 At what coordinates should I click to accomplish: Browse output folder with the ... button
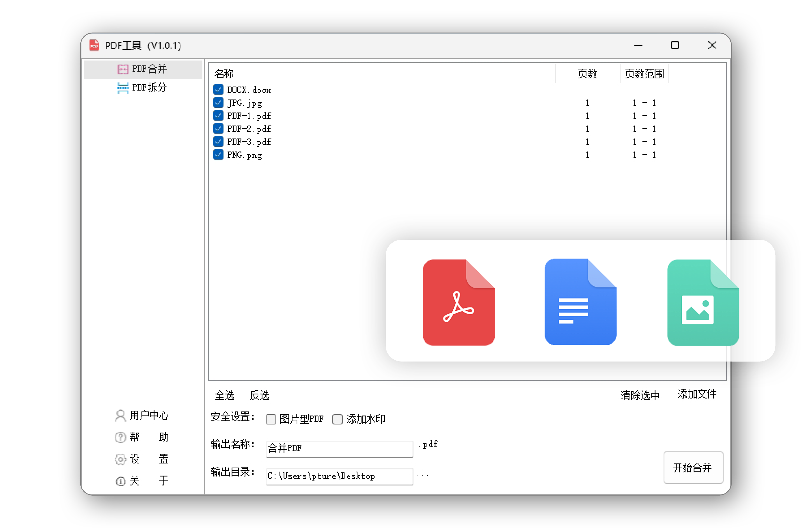click(x=423, y=475)
